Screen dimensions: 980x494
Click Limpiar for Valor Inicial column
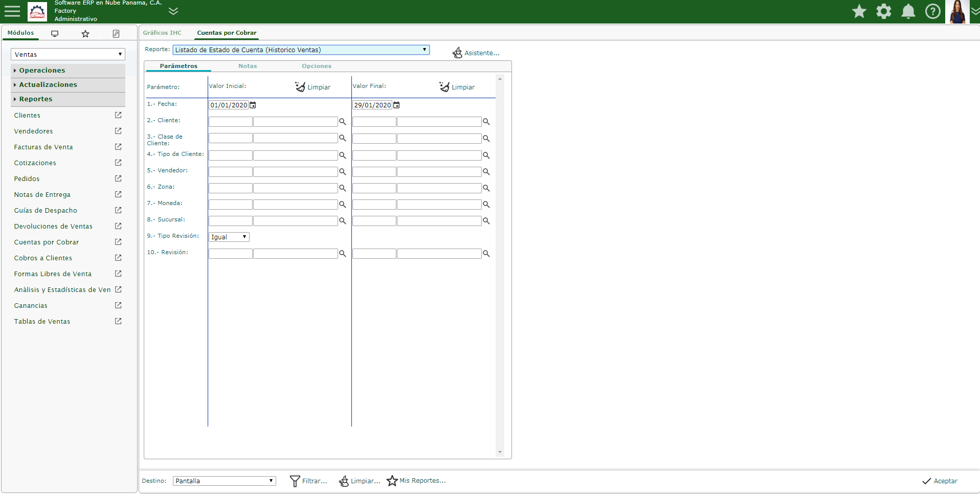click(313, 87)
